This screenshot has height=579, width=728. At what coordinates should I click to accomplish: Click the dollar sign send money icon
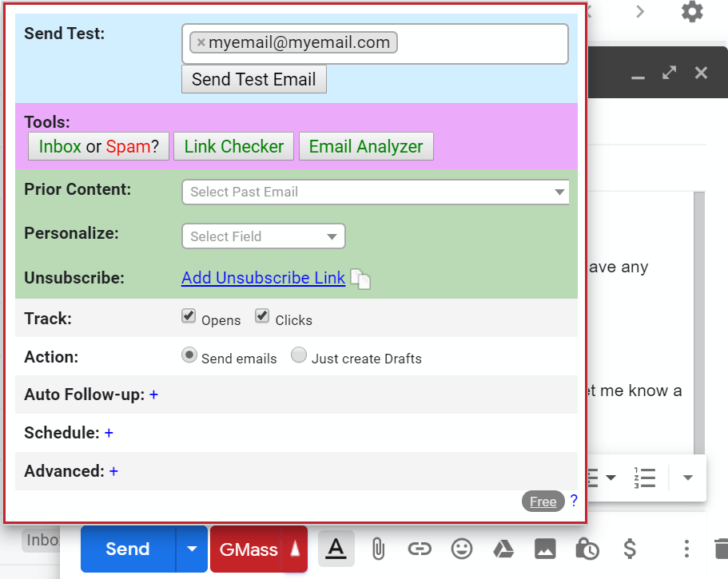pyautogui.click(x=630, y=549)
